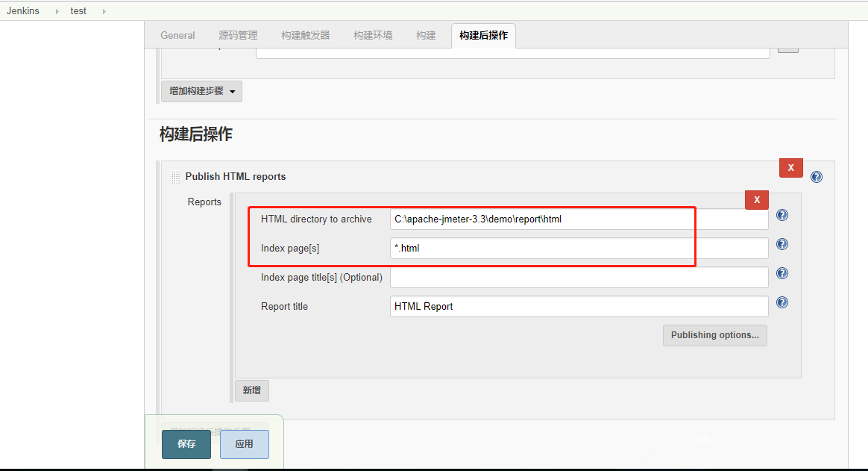Image resolution: width=868 pixels, height=471 pixels.
Task: Focus the Index page title[s] (Optional) input
Action: click(579, 278)
